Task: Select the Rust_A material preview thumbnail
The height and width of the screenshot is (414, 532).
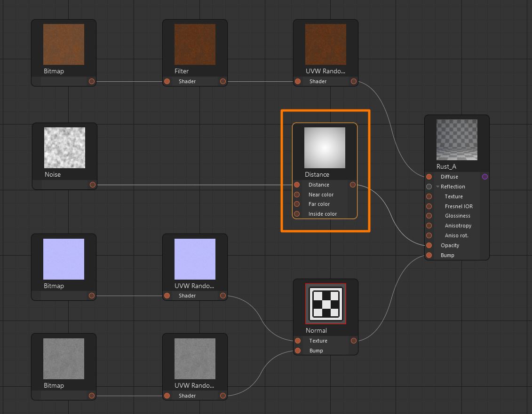Action: (457, 140)
